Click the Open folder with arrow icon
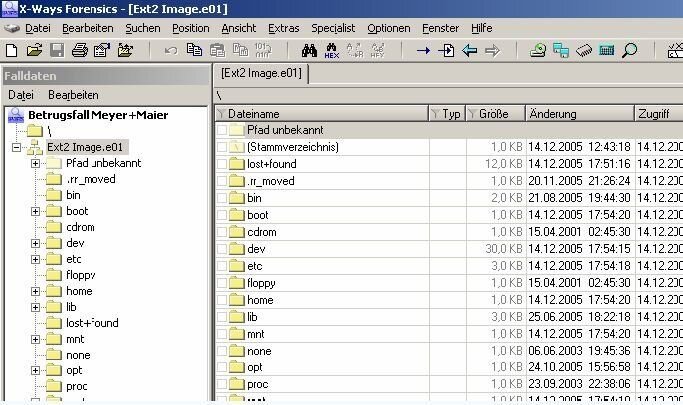This screenshot has height=405, width=683. coord(125,51)
